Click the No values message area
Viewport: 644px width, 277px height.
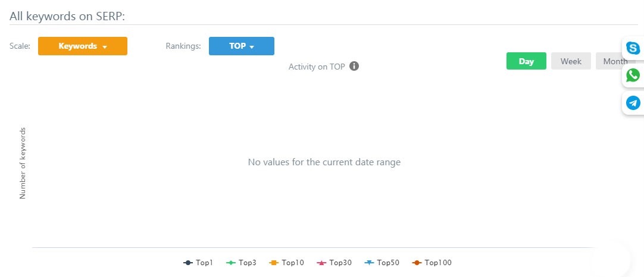coord(324,162)
